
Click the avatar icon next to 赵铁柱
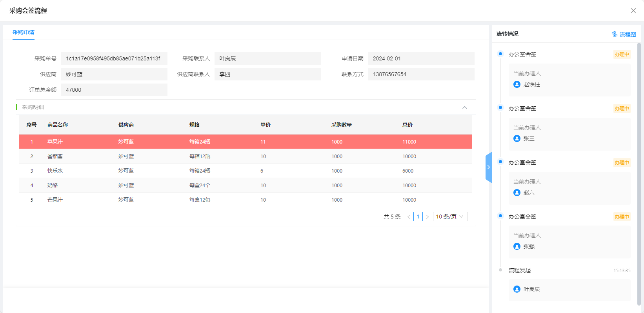coord(517,84)
